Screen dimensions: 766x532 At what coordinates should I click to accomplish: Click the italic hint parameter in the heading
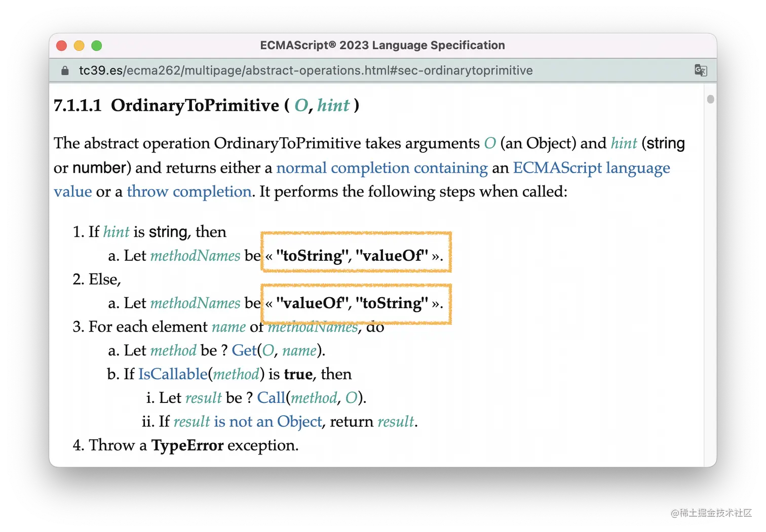pos(333,105)
